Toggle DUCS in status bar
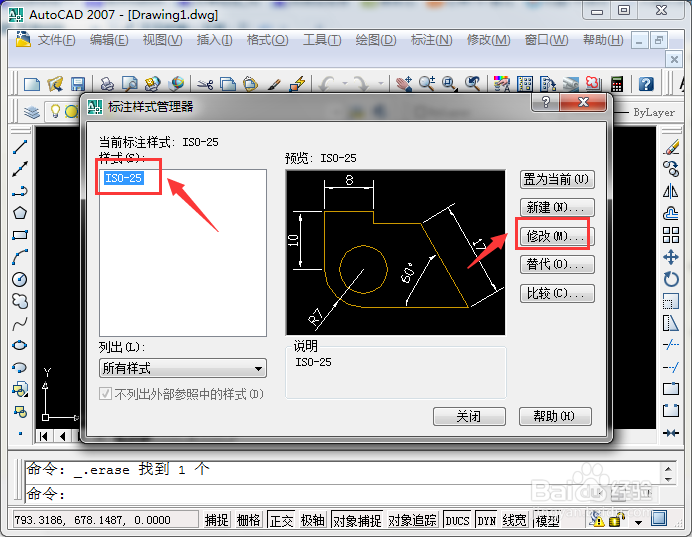The width and height of the screenshot is (692, 537). click(x=457, y=521)
